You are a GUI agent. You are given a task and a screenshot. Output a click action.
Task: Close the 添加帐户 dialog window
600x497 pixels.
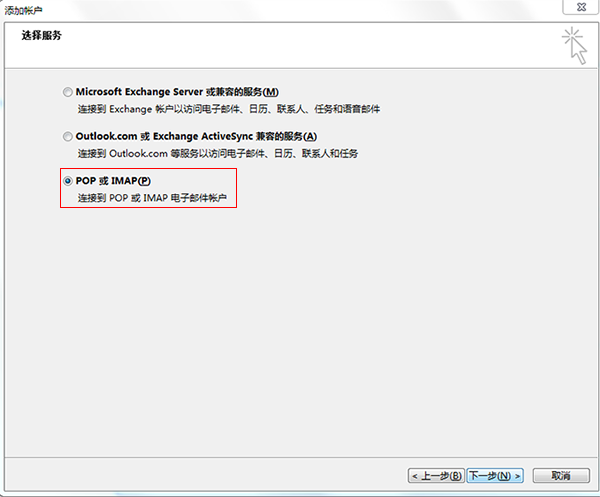[581, 7]
